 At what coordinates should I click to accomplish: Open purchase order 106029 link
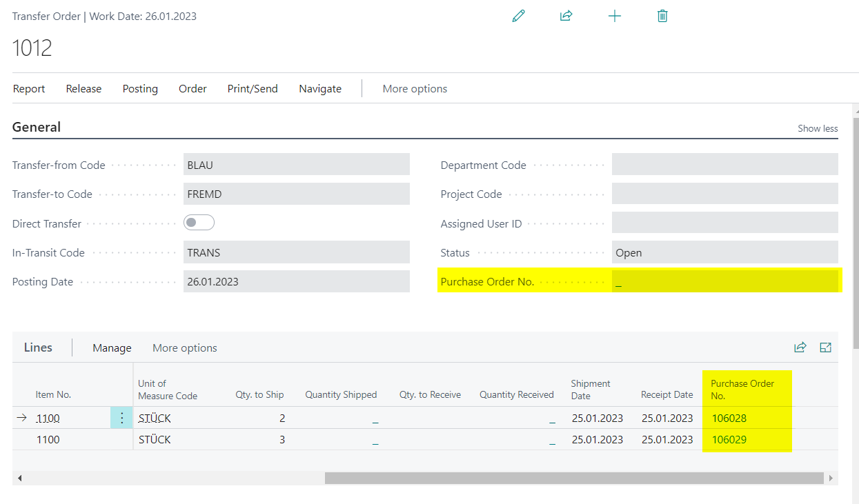click(729, 439)
